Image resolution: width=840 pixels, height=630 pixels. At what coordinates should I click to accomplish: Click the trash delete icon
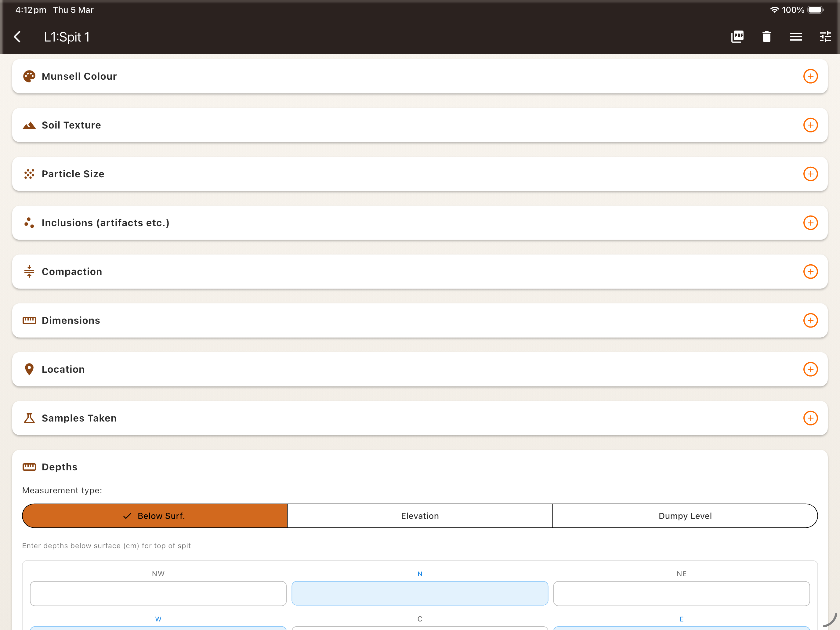[766, 37]
